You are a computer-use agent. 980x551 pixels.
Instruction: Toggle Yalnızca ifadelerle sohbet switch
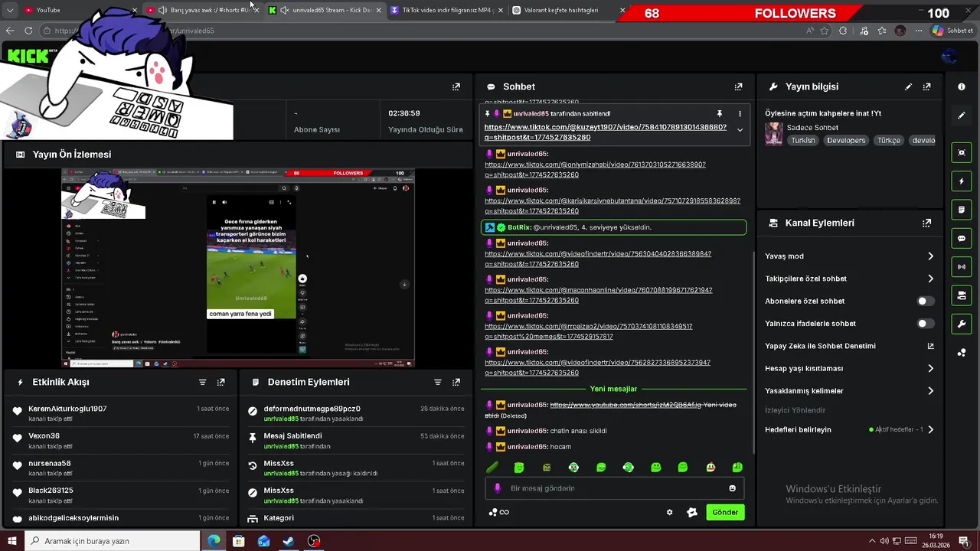926,324
